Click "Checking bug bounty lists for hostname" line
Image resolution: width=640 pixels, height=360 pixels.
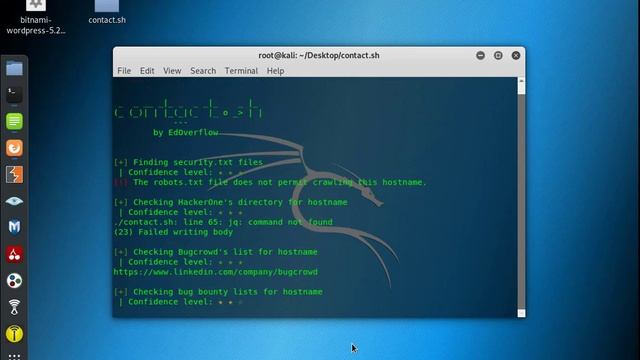pyautogui.click(x=218, y=291)
